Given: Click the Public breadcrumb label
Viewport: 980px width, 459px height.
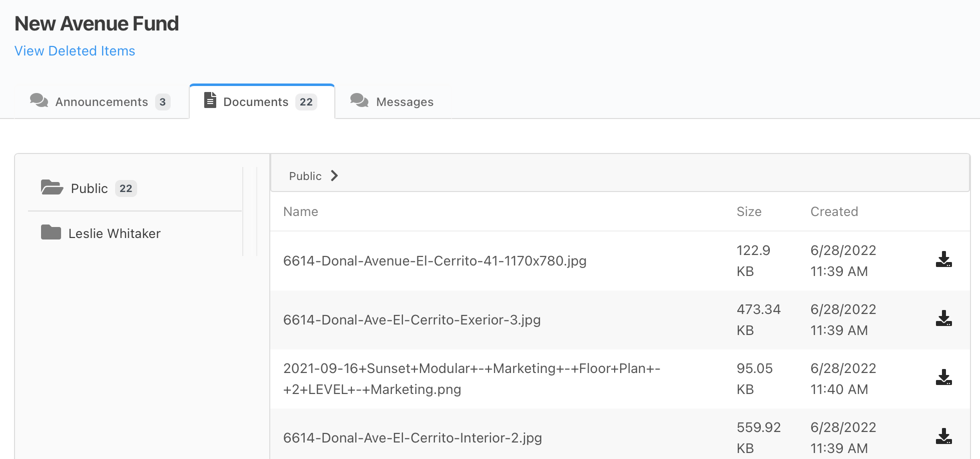Looking at the screenshot, I should click(x=305, y=176).
